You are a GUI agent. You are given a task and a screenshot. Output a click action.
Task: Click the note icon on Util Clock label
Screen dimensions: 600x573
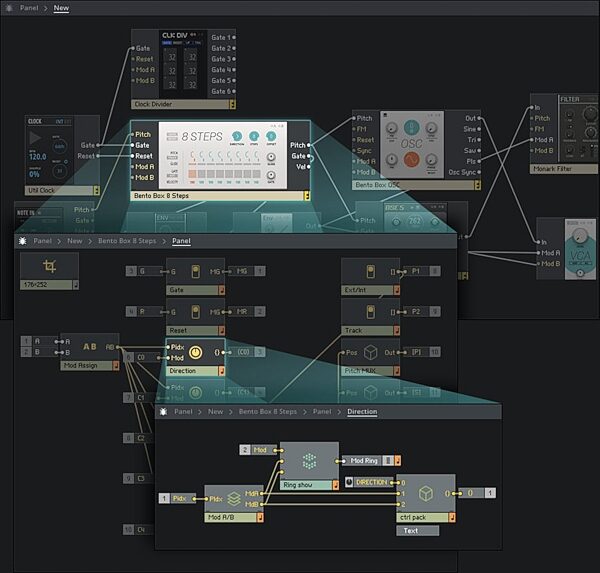point(96,191)
